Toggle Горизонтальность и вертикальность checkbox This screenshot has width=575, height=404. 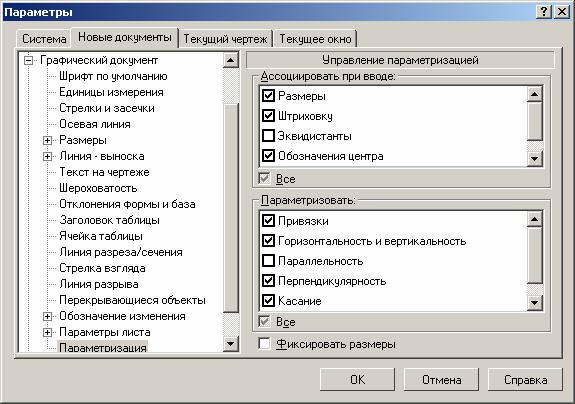268,241
